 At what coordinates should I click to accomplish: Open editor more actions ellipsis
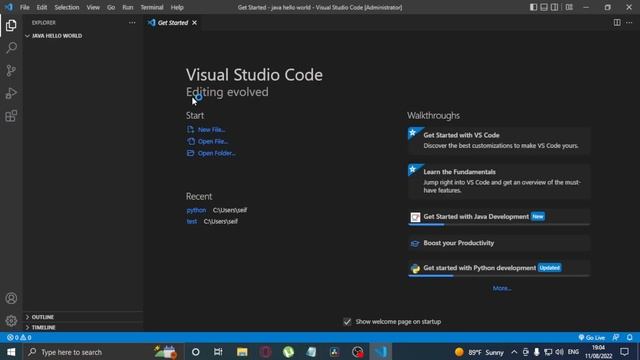pyautogui.click(x=629, y=23)
